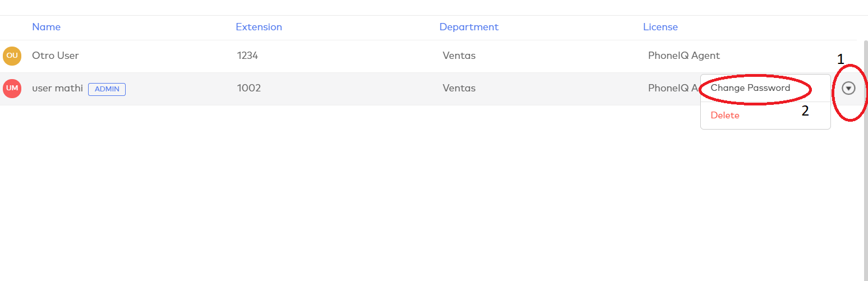Sort by the Department column header

click(x=469, y=27)
